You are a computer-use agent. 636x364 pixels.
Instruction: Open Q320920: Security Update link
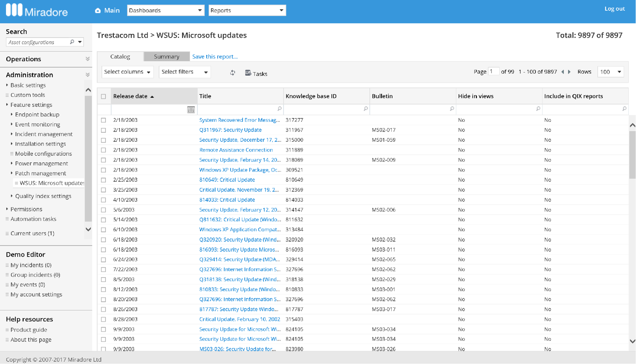tap(240, 240)
